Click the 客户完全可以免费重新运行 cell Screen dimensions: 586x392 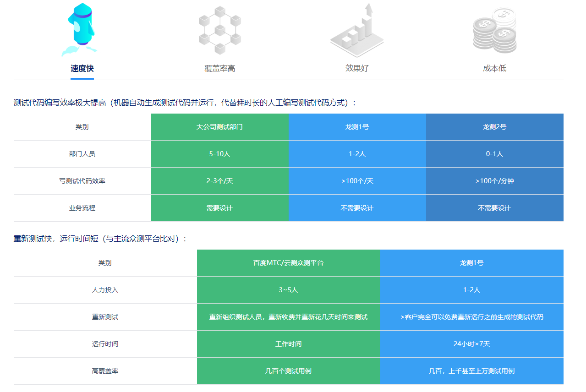(472, 317)
